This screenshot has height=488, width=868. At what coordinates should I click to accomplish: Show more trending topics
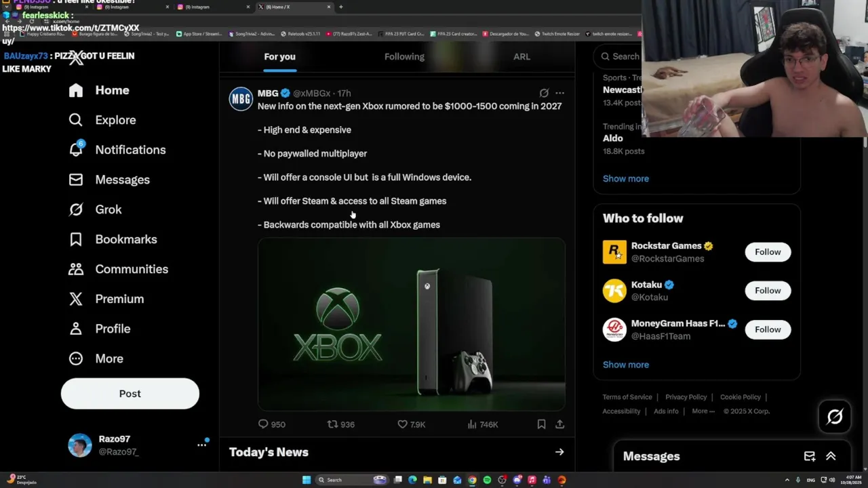point(626,179)
